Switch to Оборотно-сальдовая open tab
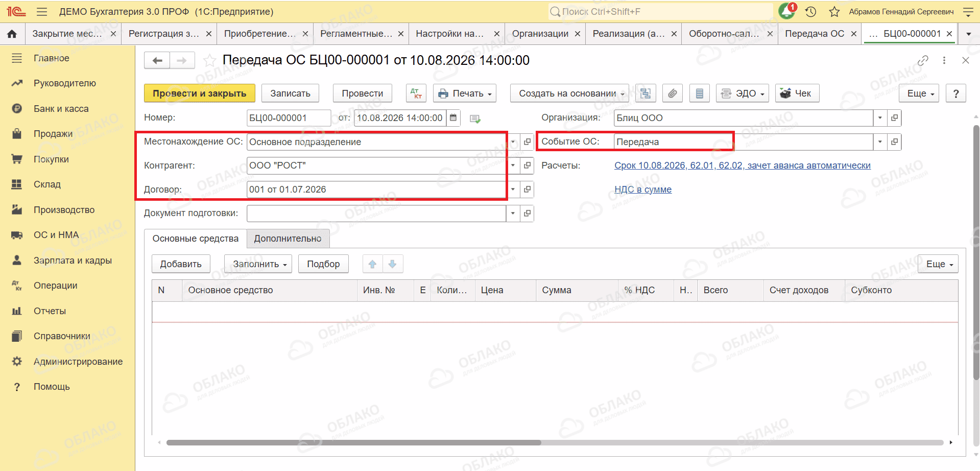Viewport: 980px width, 471px height. point(724,34)
